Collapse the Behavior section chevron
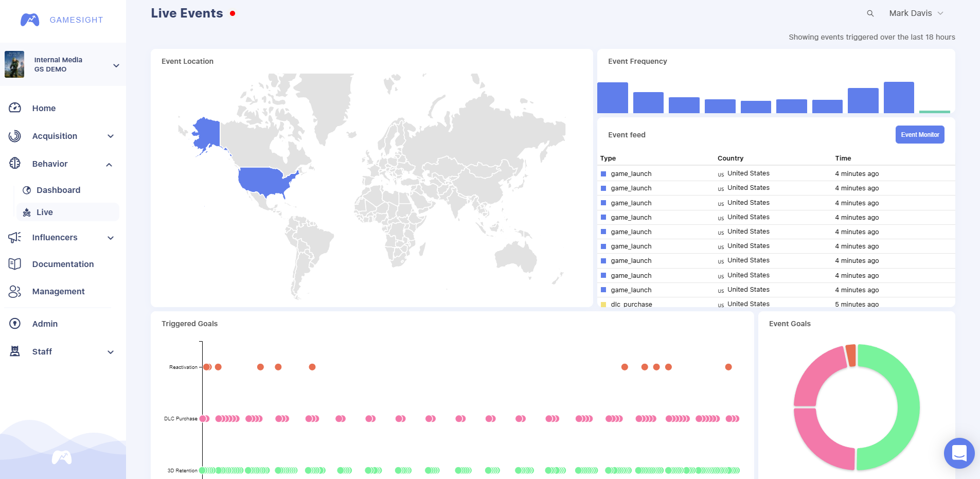Screen dimensions: 980x479 109,165
